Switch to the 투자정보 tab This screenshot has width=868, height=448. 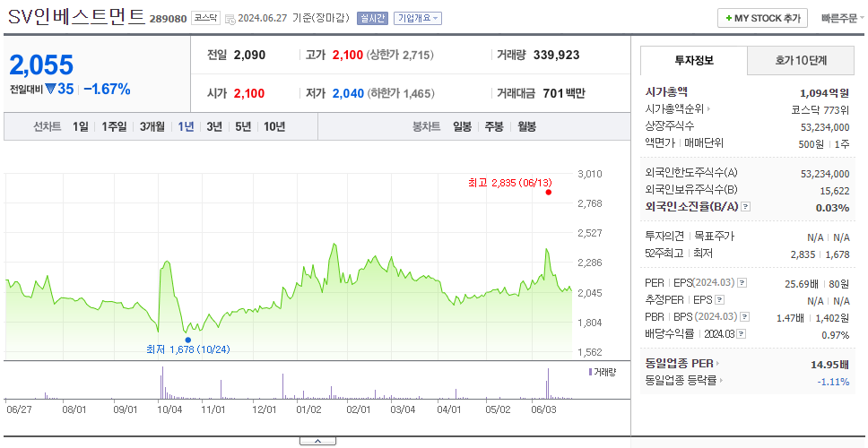pyautogui.click(x=694, y=60)
